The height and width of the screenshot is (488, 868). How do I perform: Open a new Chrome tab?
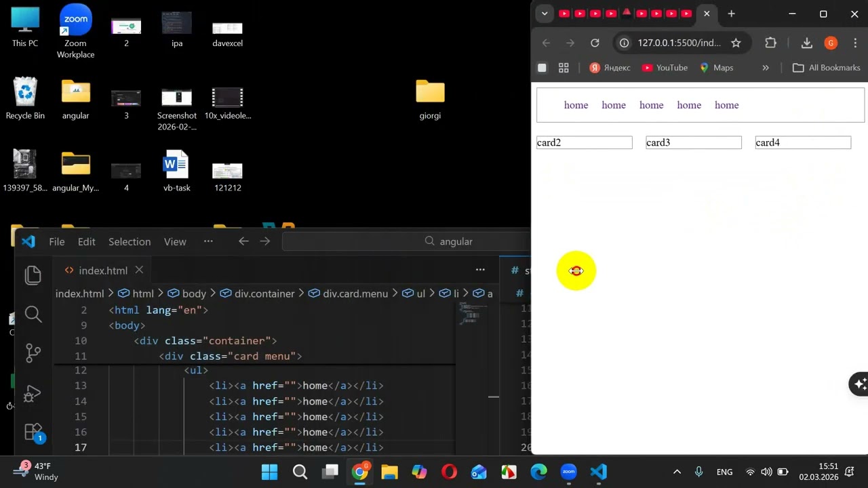coord(731,14)
